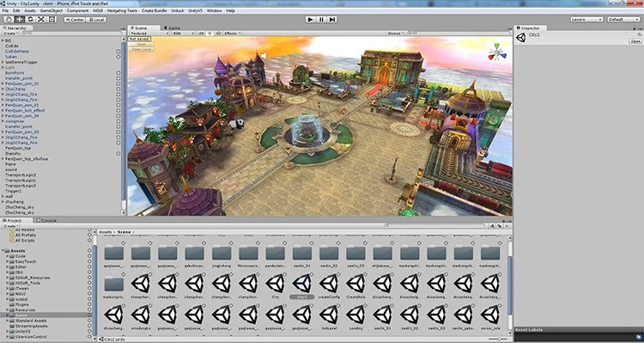Toggle 2D view mode in Scene toolbar

click(201, 34)
